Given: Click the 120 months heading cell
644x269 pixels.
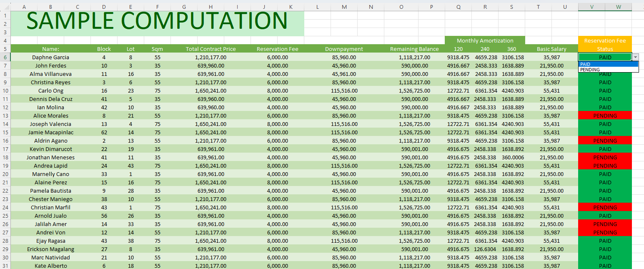Looking at the screenshot, I should (458, 49).
